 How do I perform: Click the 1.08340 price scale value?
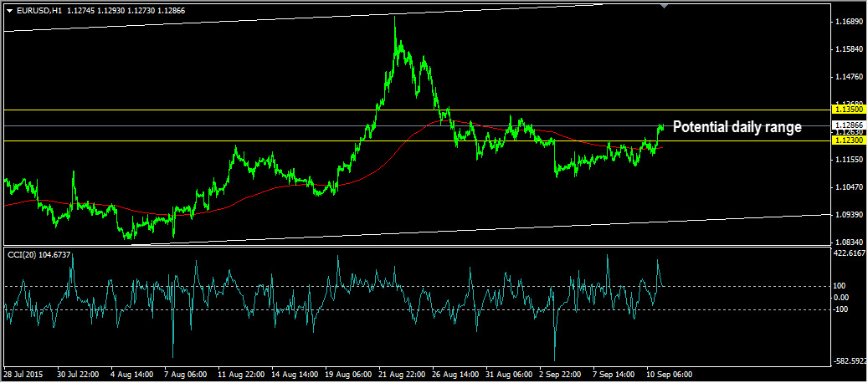click(x=848, y=242)
